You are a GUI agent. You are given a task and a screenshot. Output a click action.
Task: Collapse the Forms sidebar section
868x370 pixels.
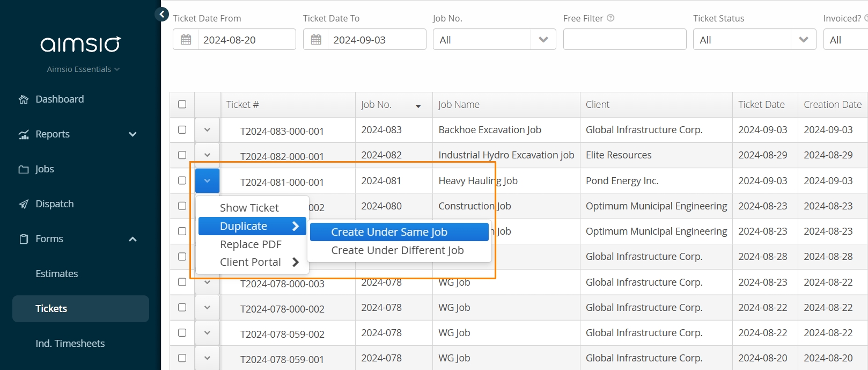pos(133,239)
